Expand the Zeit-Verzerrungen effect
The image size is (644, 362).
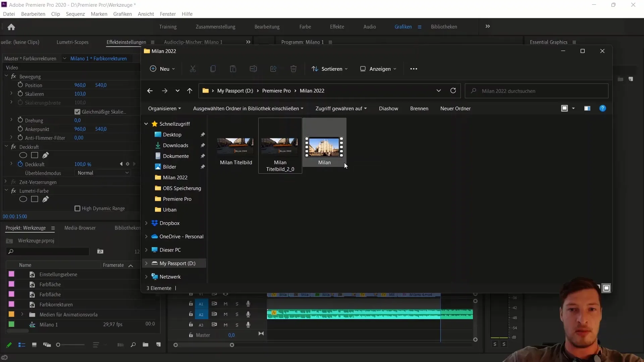(x=6, y=182)
